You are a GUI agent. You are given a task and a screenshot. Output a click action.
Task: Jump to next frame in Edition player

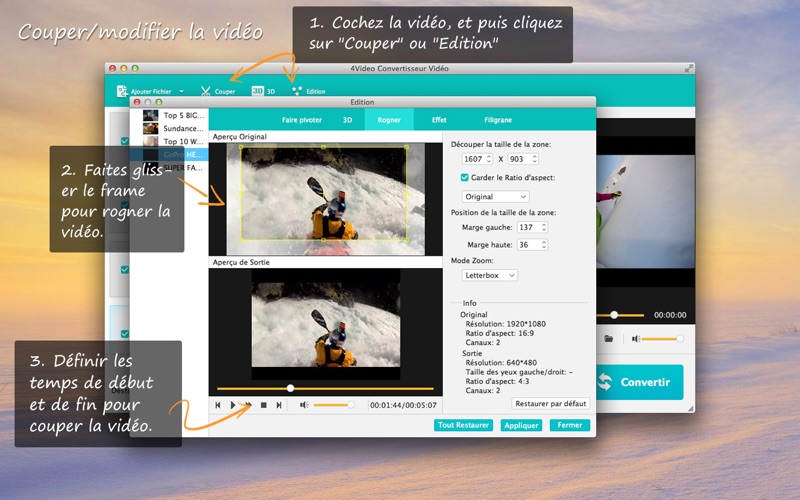pos(279,405)
